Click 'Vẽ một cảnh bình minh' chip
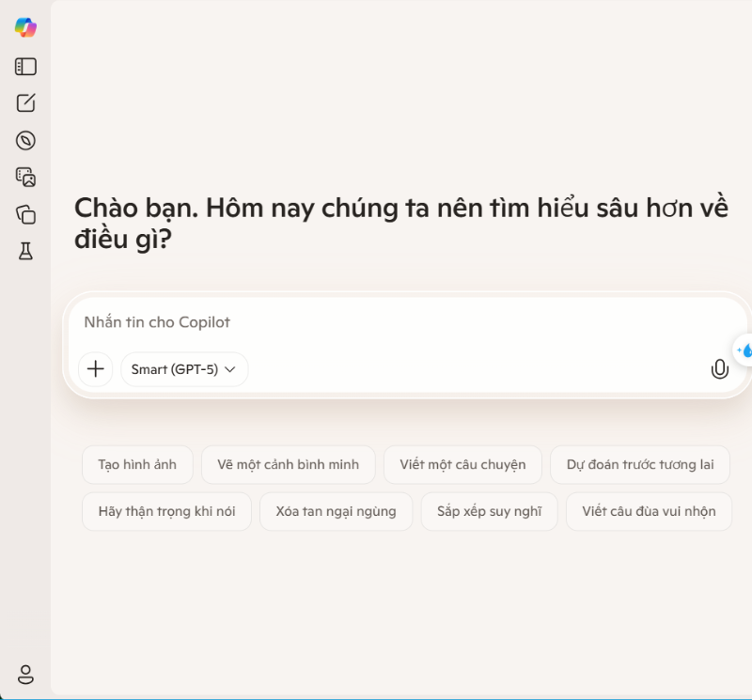752x700 pixels. [x=289, y=464]
